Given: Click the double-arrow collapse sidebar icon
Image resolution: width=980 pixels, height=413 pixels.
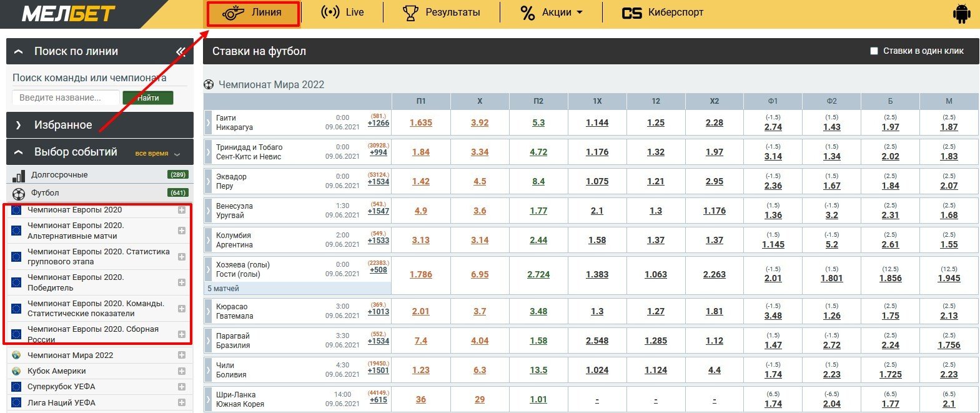Looking at the screenshot, I should click(x=181, y=51).
